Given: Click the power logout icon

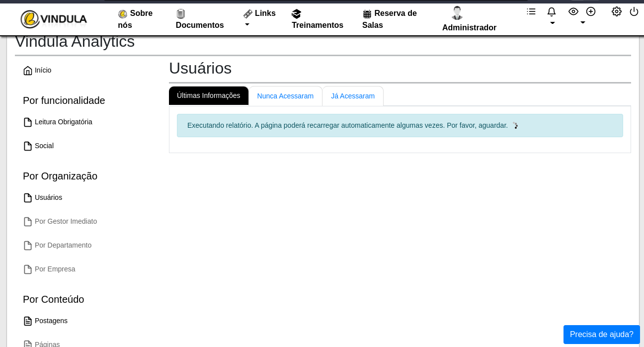Looking at the screenshot, I should (634, 11).
